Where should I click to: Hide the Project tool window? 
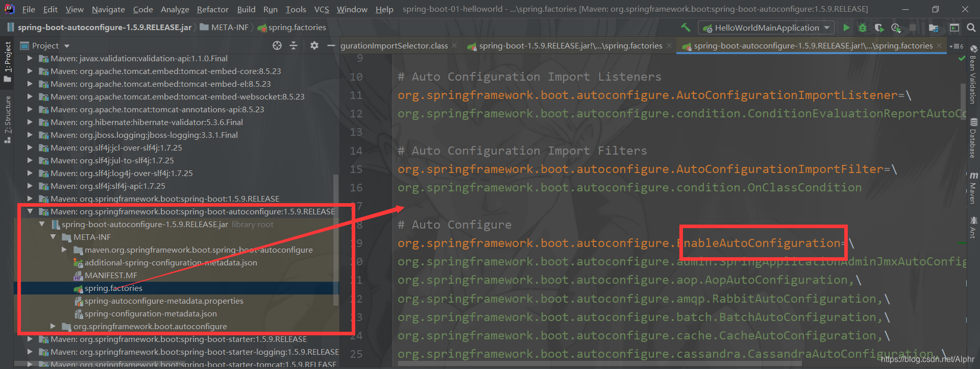pos(331,46)
